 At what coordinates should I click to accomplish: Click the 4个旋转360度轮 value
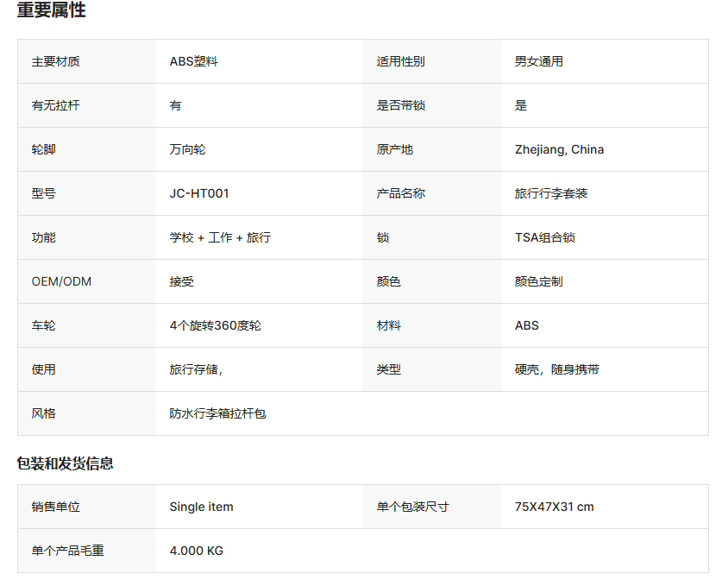point(215,325)
